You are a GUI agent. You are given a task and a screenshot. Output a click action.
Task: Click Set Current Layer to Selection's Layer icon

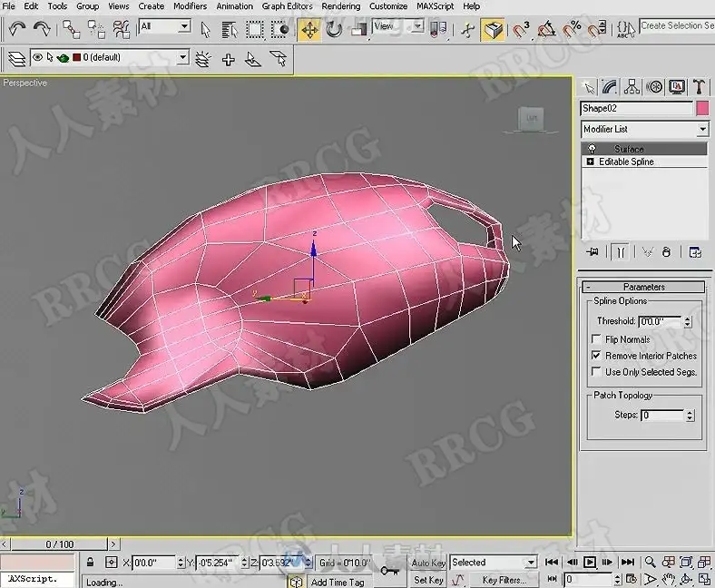pos(278,59)
